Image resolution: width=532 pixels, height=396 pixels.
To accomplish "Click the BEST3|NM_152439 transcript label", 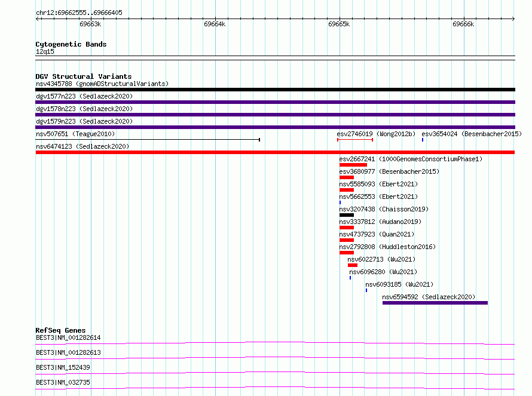I will [63, 367].
